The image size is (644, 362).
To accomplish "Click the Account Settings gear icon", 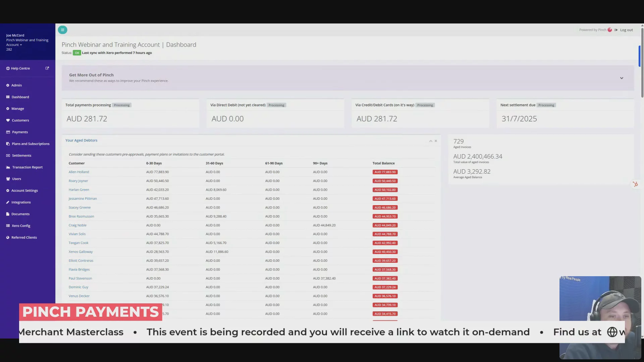I will [8, 191].
